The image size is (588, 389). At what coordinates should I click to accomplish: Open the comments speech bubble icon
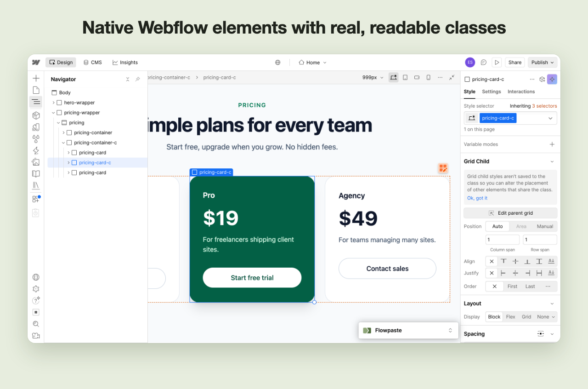484,63
